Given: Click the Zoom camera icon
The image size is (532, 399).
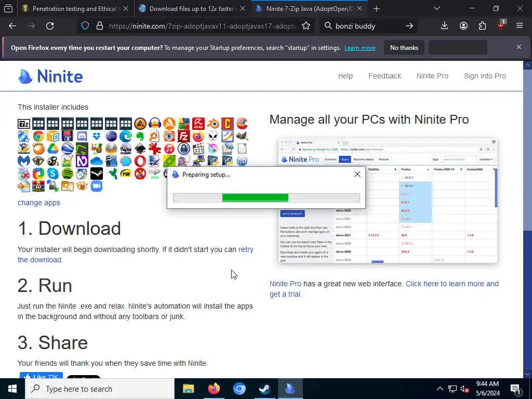Looking at the screenshot, I should click(x=97, y=187).
